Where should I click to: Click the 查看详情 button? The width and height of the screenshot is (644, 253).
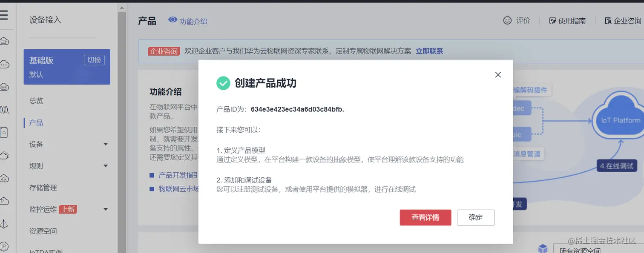[425, 217]
